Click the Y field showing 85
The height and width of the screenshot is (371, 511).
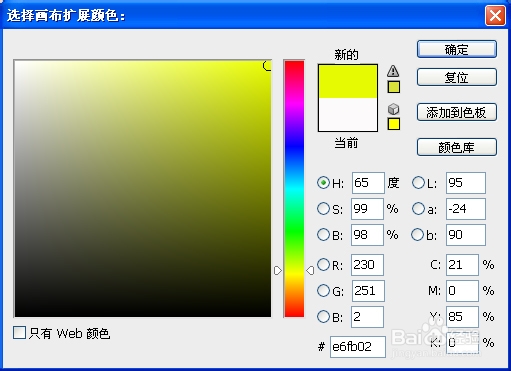pyautogui.click(x=462, y=317)
